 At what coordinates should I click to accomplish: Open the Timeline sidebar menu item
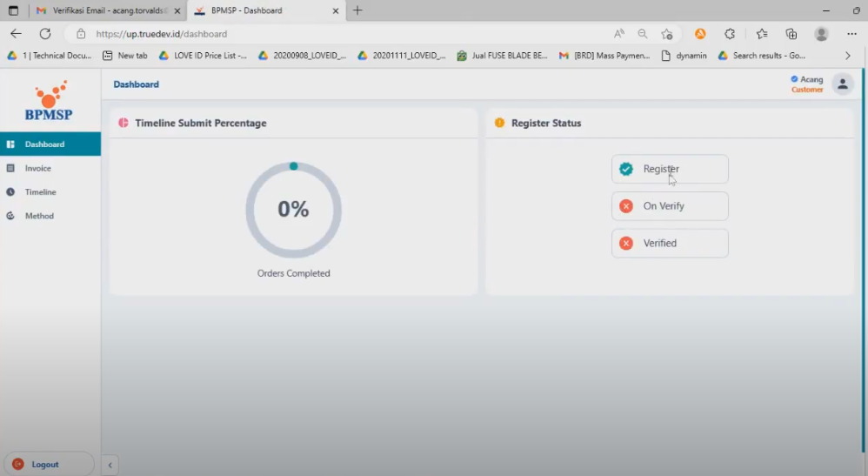(x=40, y=191)
